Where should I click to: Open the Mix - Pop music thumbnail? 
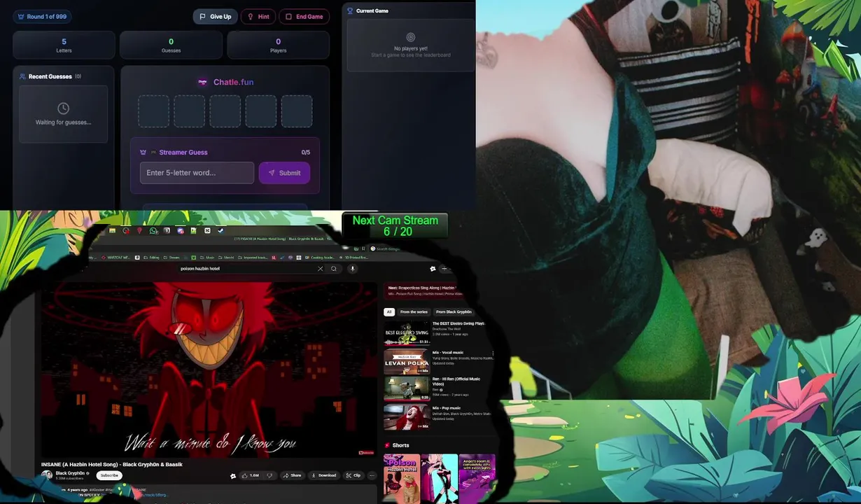[407, 417]
